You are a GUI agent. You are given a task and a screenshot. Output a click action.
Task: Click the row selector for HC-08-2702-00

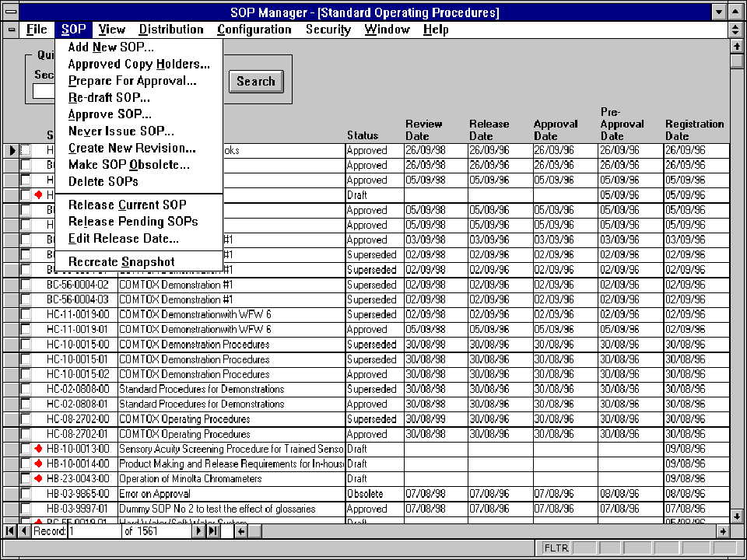12,419
